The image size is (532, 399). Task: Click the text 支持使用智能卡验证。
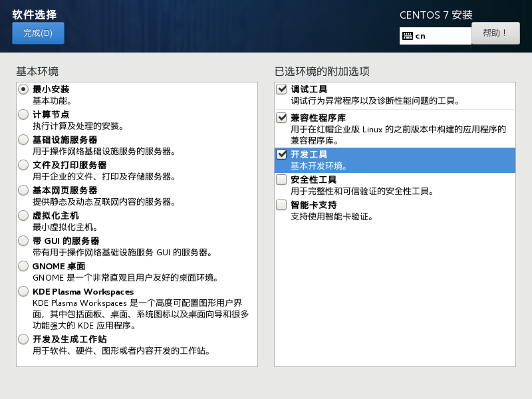click(x=331, y=217)
